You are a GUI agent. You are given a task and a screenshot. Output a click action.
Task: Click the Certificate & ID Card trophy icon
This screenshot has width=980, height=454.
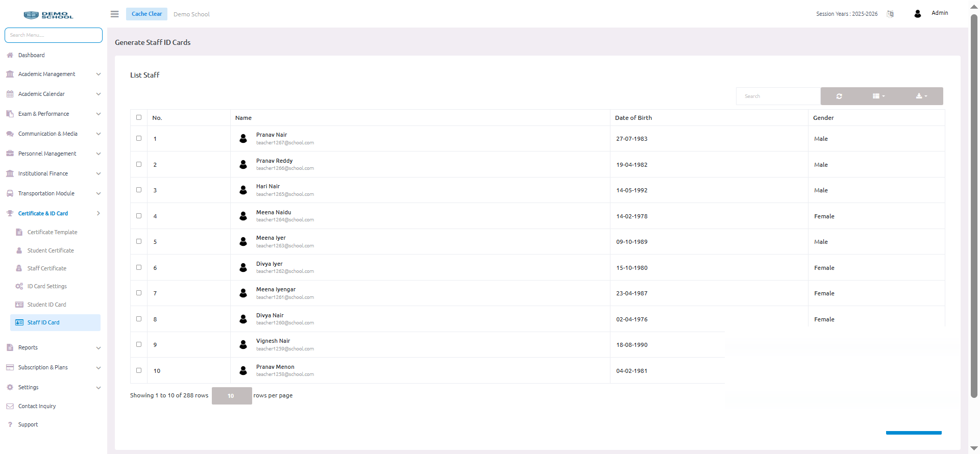(x=10, y=213)
